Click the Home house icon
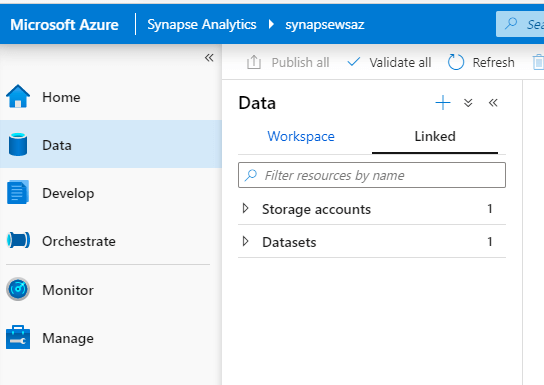544x385 pixels. (18, 96)
